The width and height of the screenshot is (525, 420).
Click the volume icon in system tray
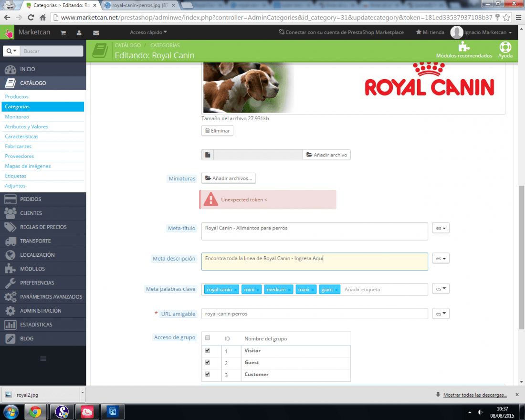click(480, 412)
